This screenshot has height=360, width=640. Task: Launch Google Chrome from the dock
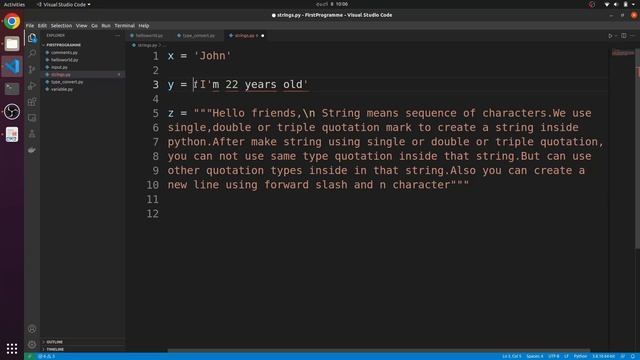coord(12,21)
